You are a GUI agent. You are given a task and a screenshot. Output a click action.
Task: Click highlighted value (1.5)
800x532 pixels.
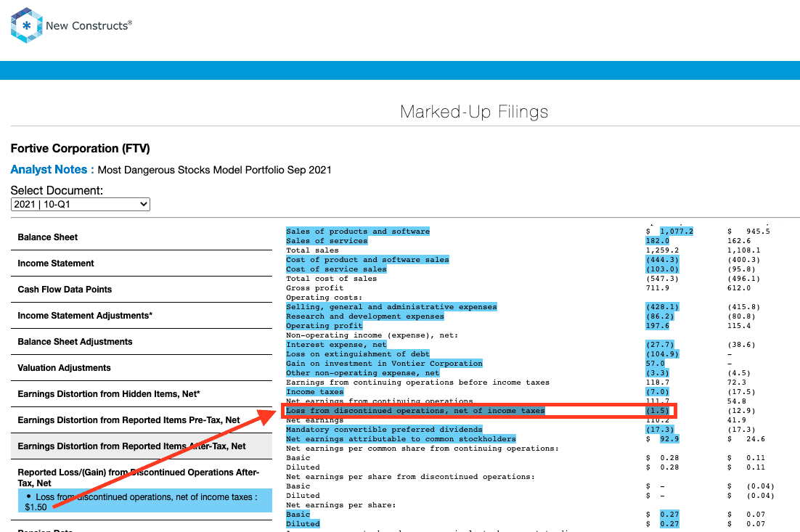point(658,411)
